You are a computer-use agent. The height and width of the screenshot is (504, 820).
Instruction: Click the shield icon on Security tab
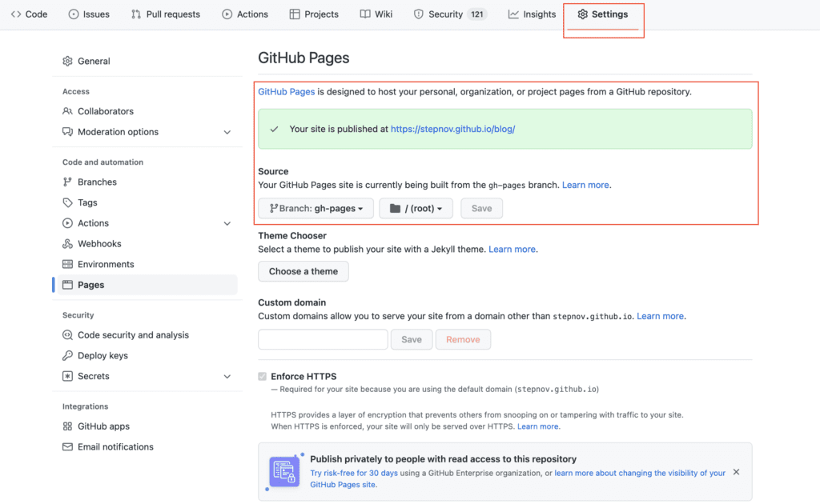pos(418,14)
